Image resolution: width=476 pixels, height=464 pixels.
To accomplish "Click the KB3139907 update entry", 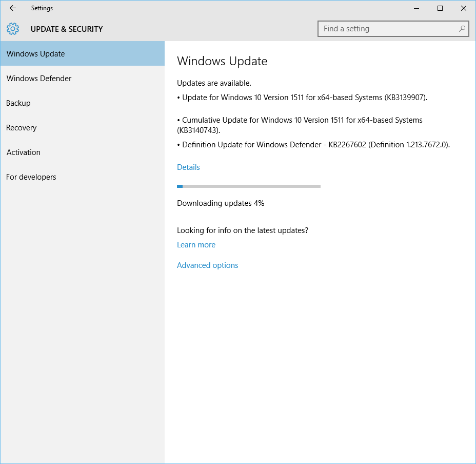I will tap(305, 98).
